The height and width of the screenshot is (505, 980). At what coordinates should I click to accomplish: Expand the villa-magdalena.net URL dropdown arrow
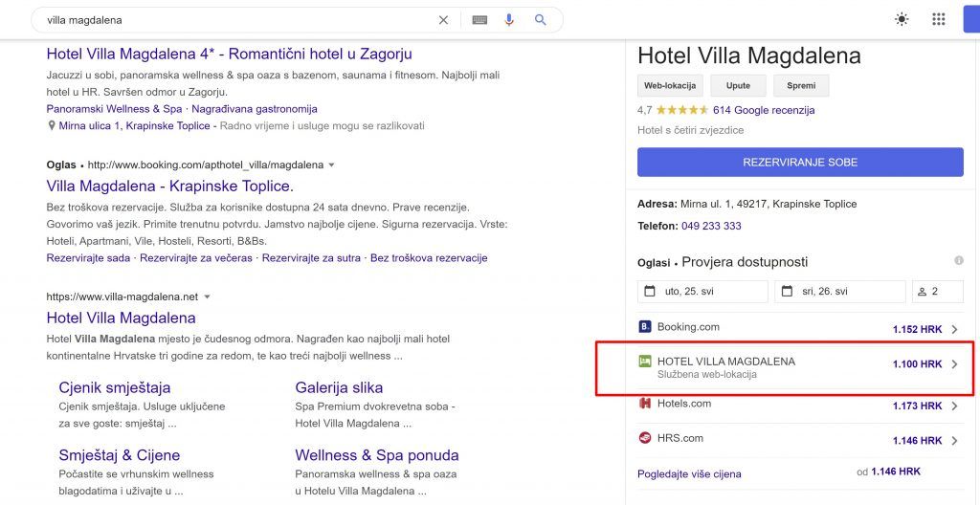point(207,297)
